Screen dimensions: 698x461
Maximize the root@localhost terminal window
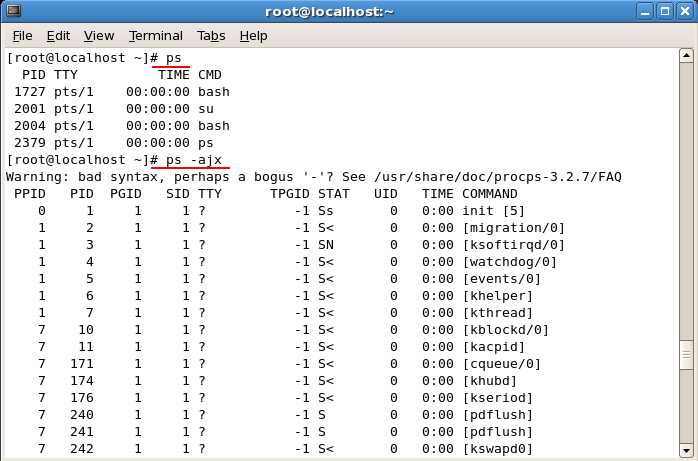[665, 11]
